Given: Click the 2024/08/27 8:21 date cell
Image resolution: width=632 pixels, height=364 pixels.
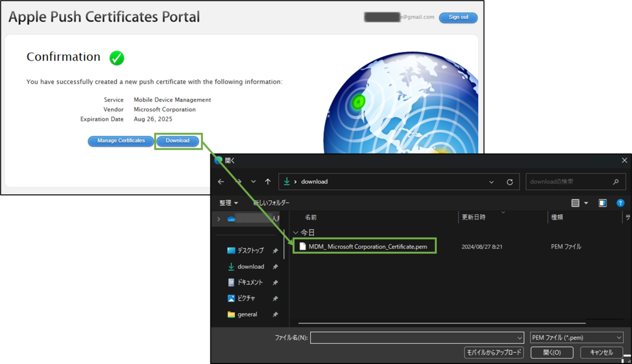Looking at the screenshot, I should click(x=481, y=247).
